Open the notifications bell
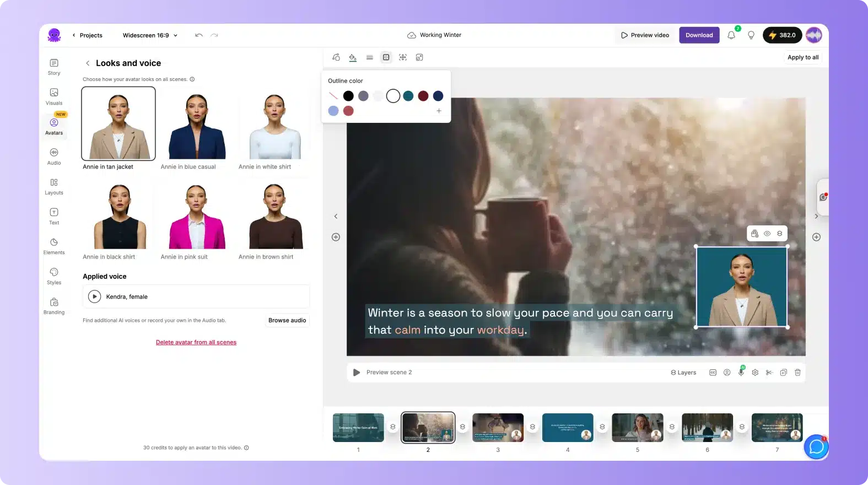The width and height of the screenshot is (868, 485). (x=731, y=35)
